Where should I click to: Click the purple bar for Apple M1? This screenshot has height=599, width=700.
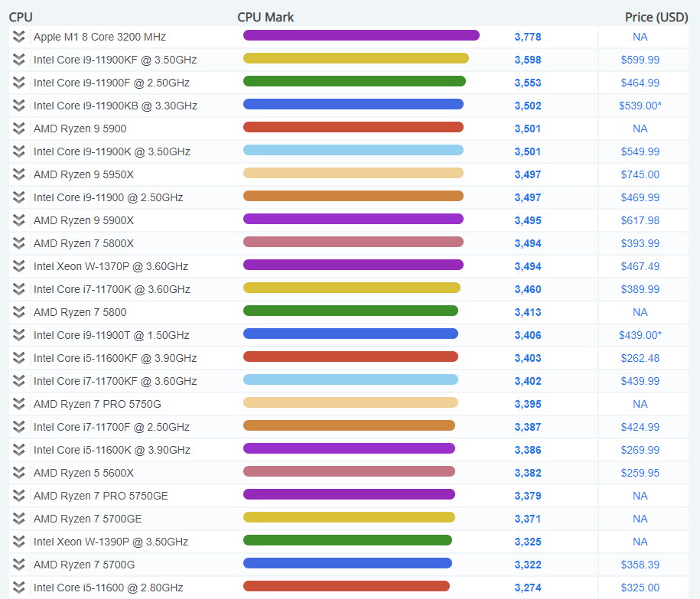pos(361,35)
